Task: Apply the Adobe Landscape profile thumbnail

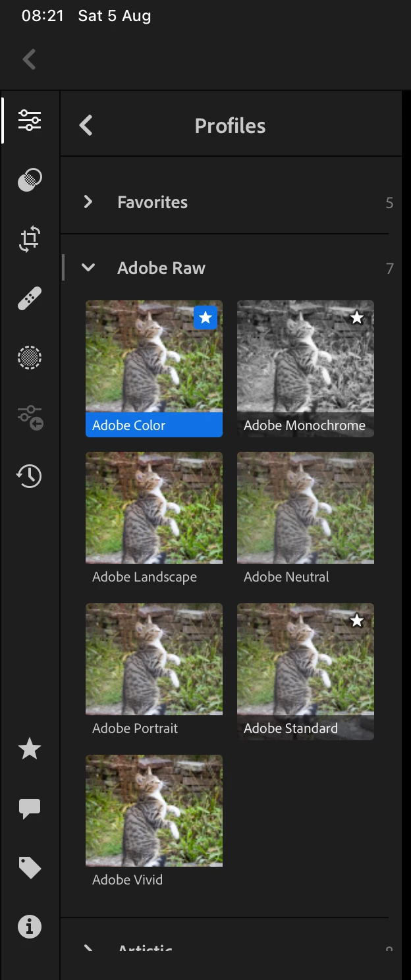Action: point(154,508)
